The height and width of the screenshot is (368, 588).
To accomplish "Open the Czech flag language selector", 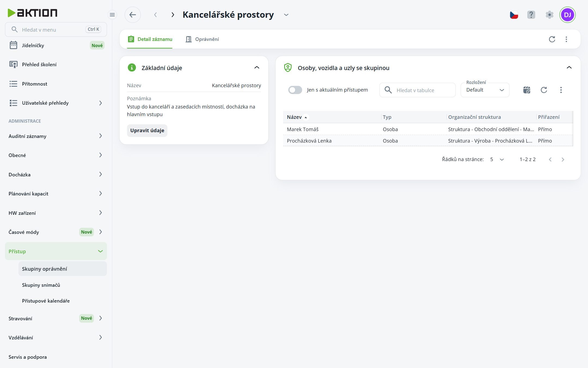I will click(514, 15).
